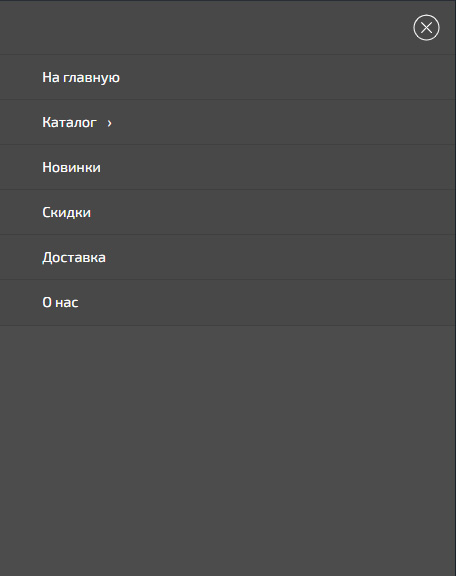Close the menu with the X icon
This screenshot has width=456, height=576.
tap(426, 28)
